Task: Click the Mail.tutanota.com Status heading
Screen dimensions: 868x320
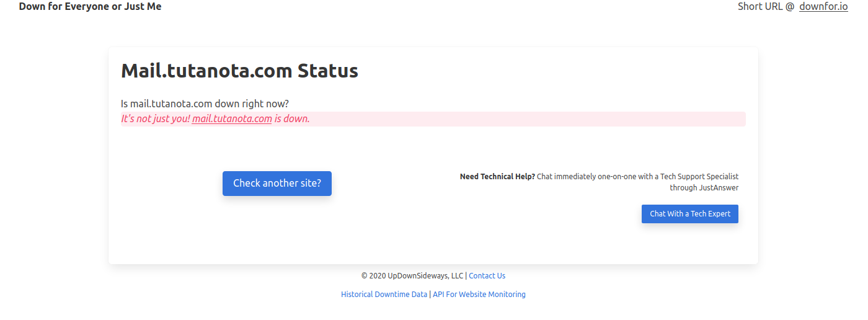Action: coord(239,71)
